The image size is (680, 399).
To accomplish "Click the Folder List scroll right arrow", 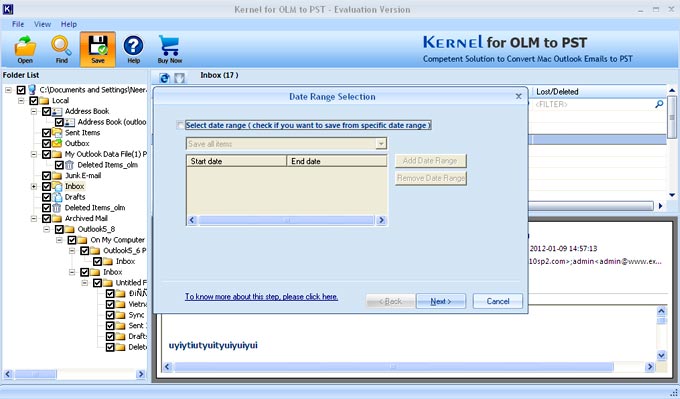I will point(141,374).
